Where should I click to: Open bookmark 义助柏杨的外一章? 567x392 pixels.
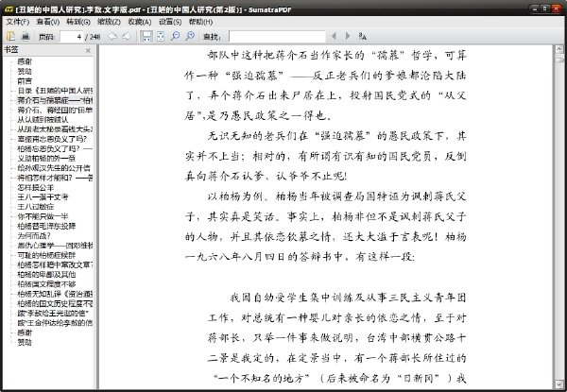46,159
